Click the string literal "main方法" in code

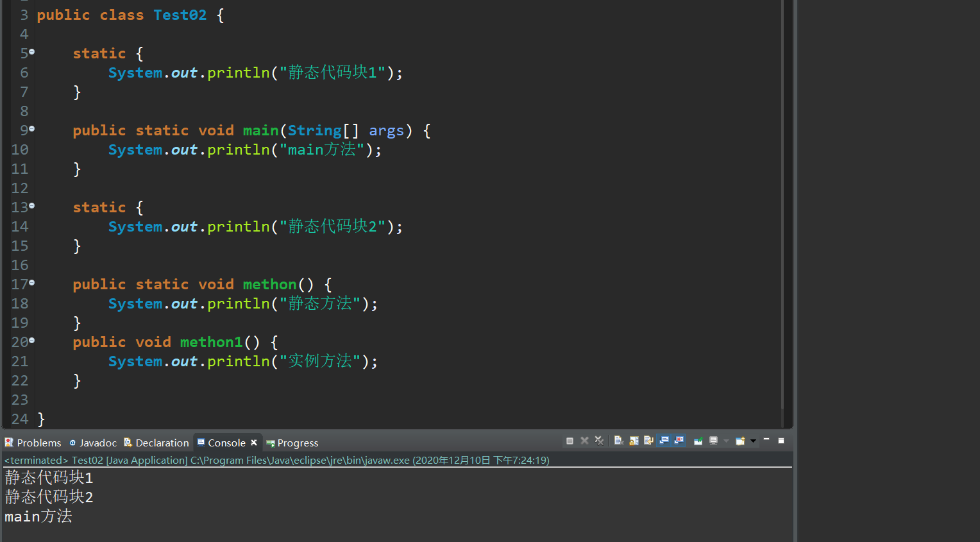coord(322,149)
